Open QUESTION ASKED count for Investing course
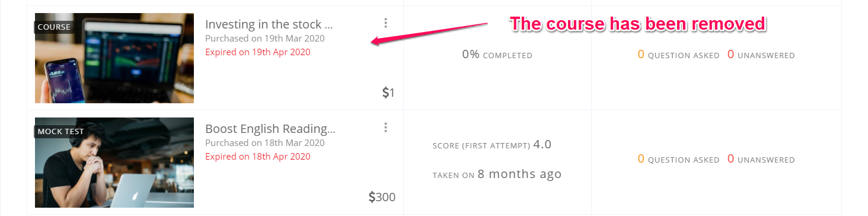The height and width of the screenshot is (216, 868). tap(678, 55)
